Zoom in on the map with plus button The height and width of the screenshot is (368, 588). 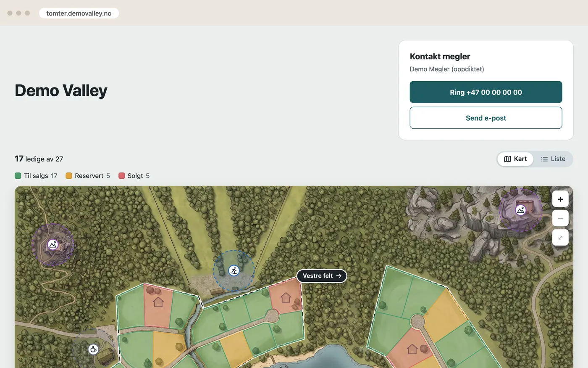[560, 199]
